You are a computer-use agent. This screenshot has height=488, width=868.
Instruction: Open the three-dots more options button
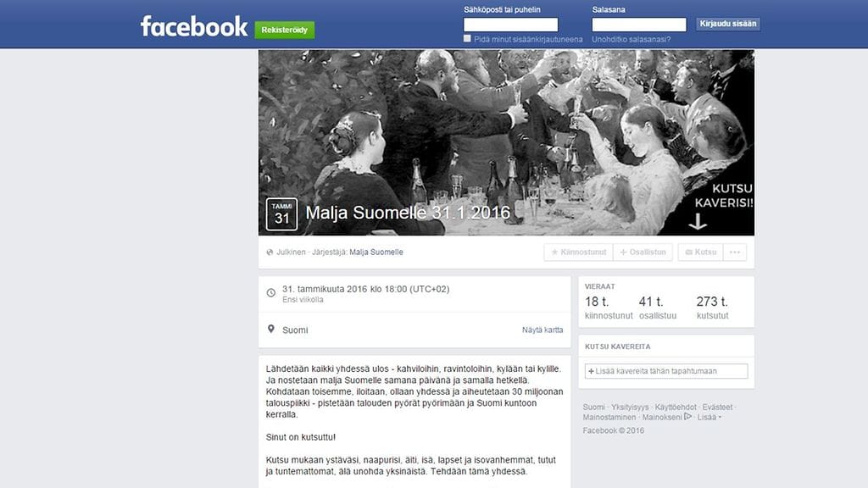click(x=735, y=252)
